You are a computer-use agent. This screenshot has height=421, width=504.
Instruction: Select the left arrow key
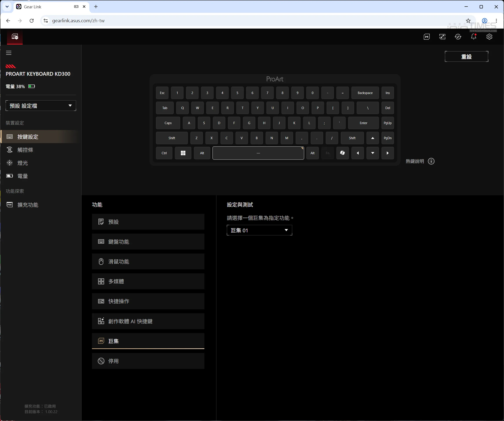tap(358, 153)
